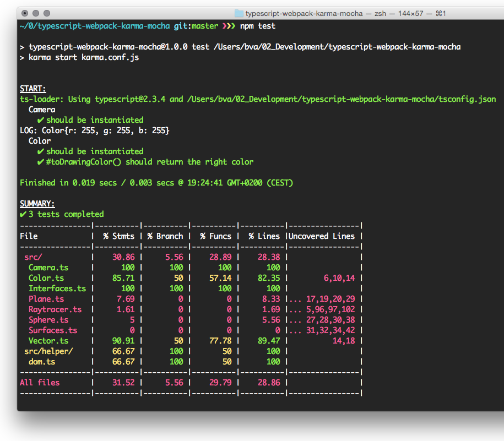
Task: Click Raytracer.ts uncovered lines '5,96,97,102'
Action: (330, 309)
